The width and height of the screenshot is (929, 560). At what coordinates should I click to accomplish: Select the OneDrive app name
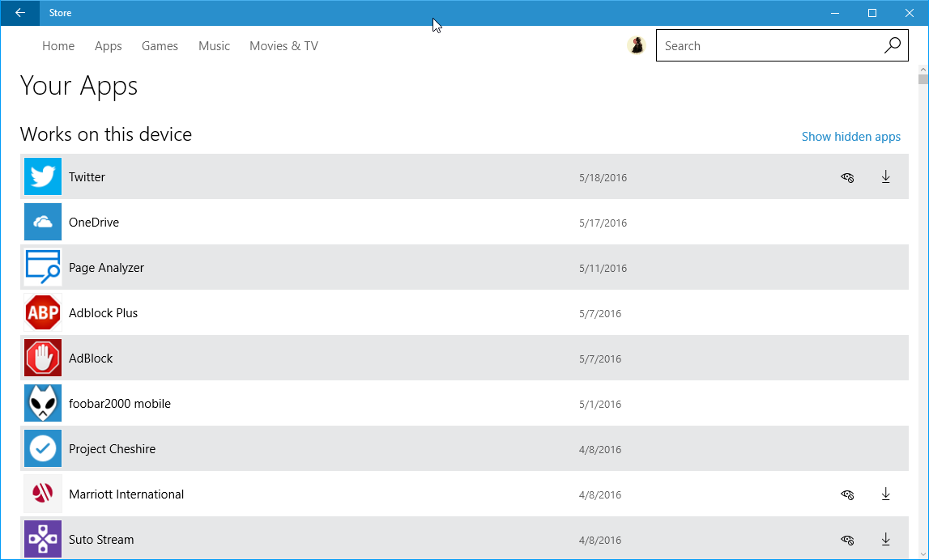[x=94, y=223]
